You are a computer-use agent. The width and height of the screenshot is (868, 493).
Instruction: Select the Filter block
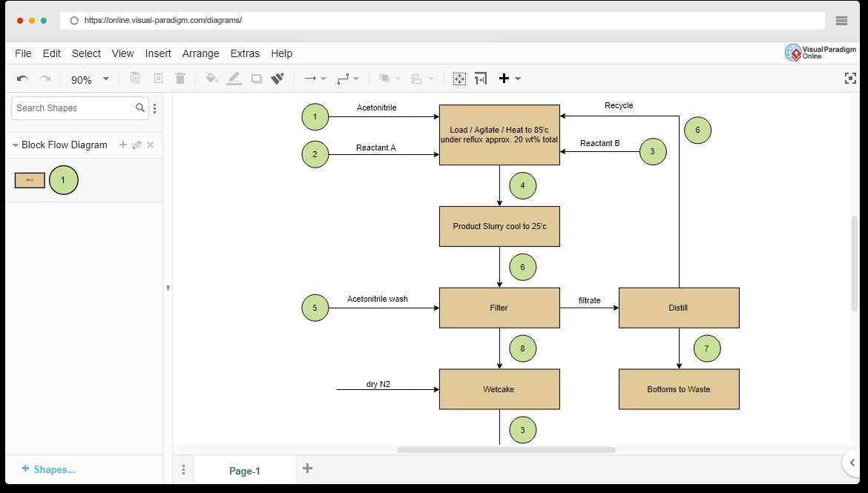pyautogui.click(x=499, y=308)
